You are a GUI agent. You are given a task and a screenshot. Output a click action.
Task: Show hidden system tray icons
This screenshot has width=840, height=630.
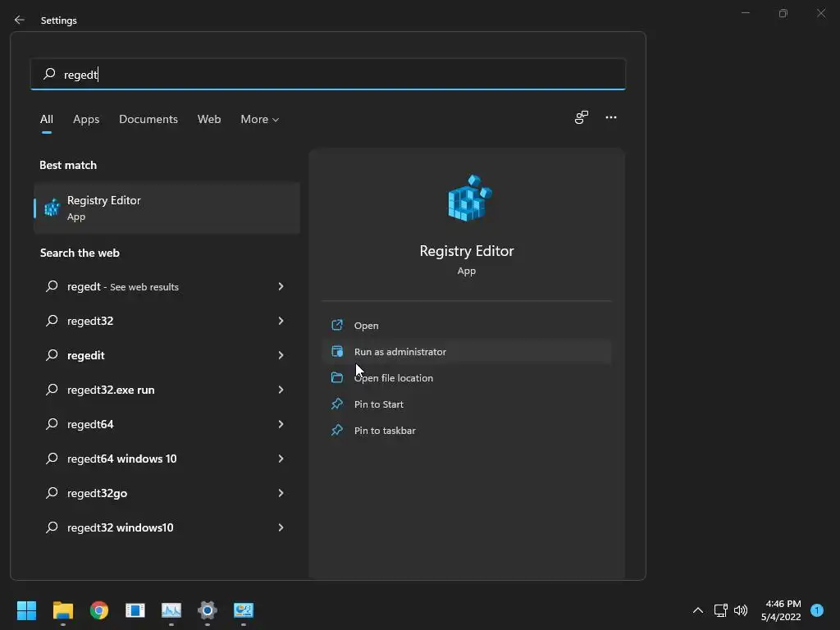click(x=698, y=610)
